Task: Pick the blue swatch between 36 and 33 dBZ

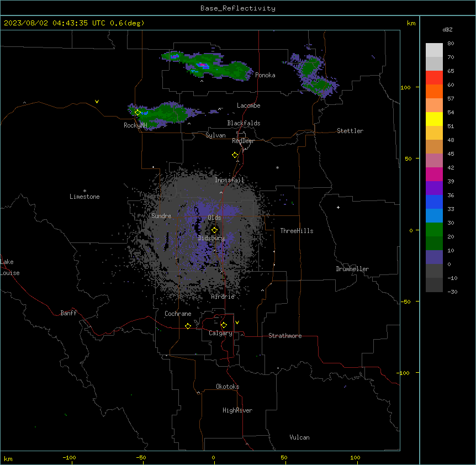Action: click(x=434, y=202)
